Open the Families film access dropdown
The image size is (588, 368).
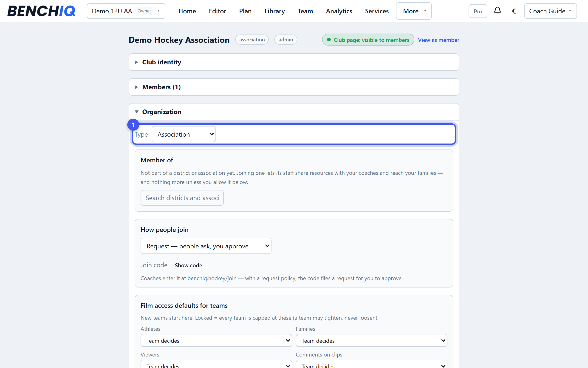click(371, 340)
